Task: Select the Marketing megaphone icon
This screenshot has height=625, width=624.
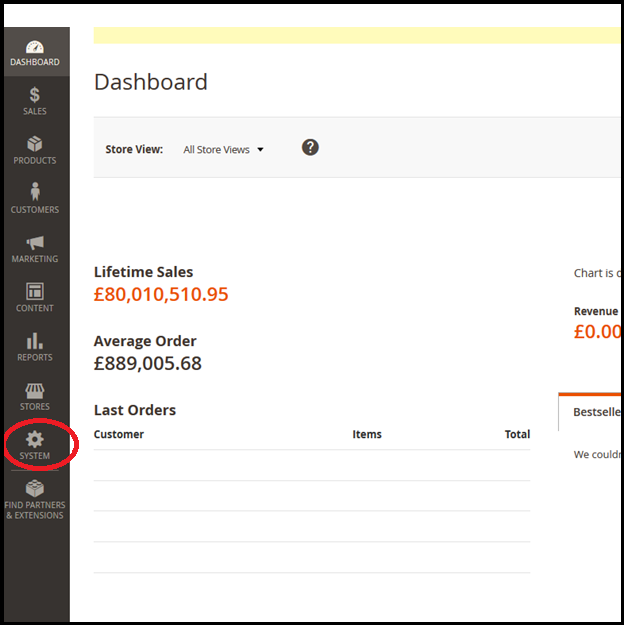Action: 35,248
